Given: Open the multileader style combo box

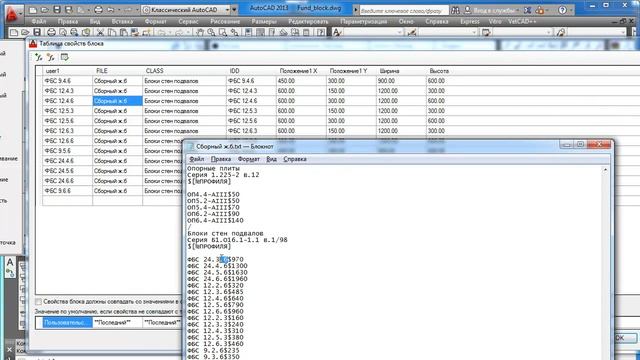Looking at the screenshot, I should 597,32.
